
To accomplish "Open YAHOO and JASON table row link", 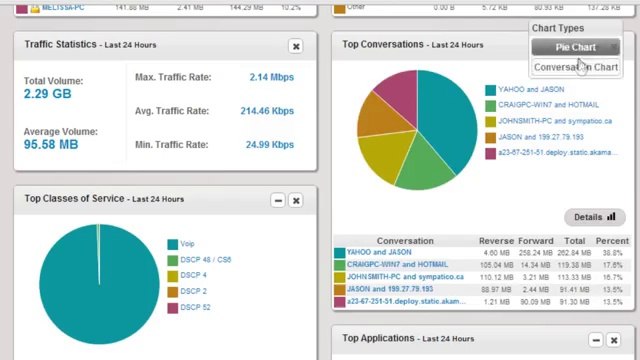I will point(379,252).
